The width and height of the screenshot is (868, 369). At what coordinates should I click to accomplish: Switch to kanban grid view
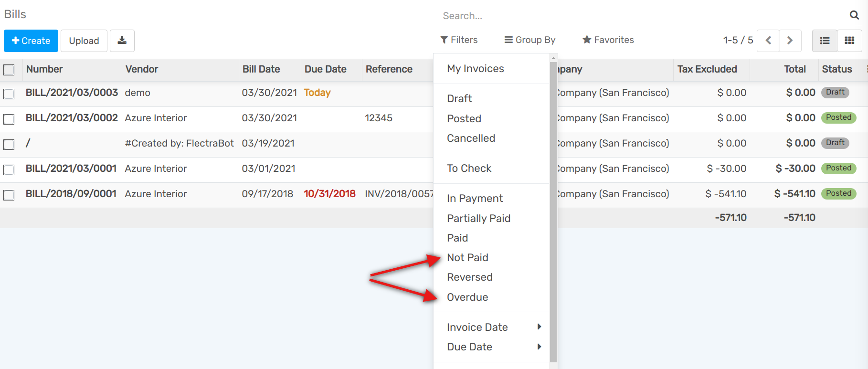[849, 41]
